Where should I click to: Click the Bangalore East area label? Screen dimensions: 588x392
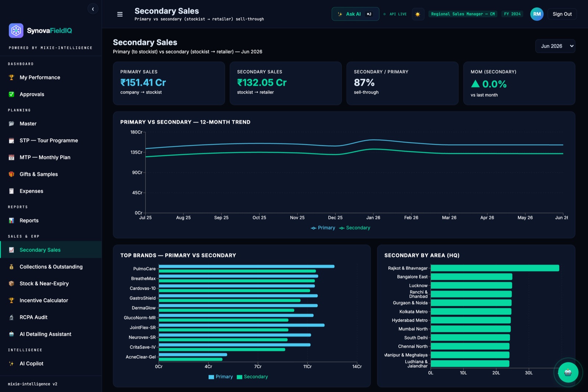pyautogui.click(x=412, y=277)
